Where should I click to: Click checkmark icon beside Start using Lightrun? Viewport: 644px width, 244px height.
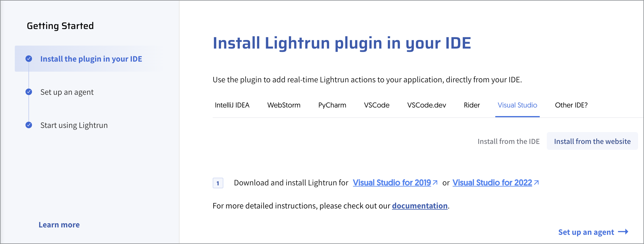[29, 125]
